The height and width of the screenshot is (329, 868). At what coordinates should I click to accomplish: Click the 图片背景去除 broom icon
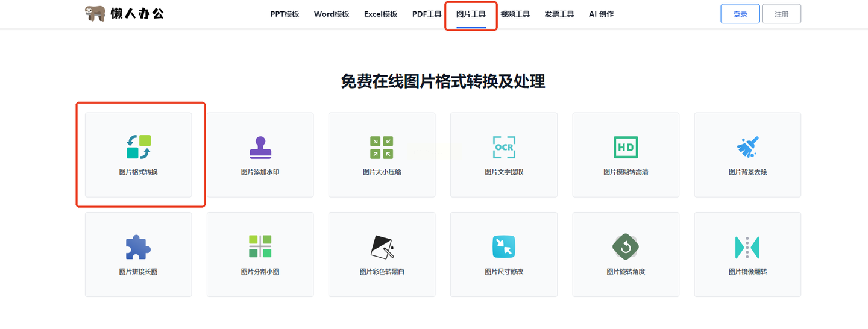click(747, 148)
